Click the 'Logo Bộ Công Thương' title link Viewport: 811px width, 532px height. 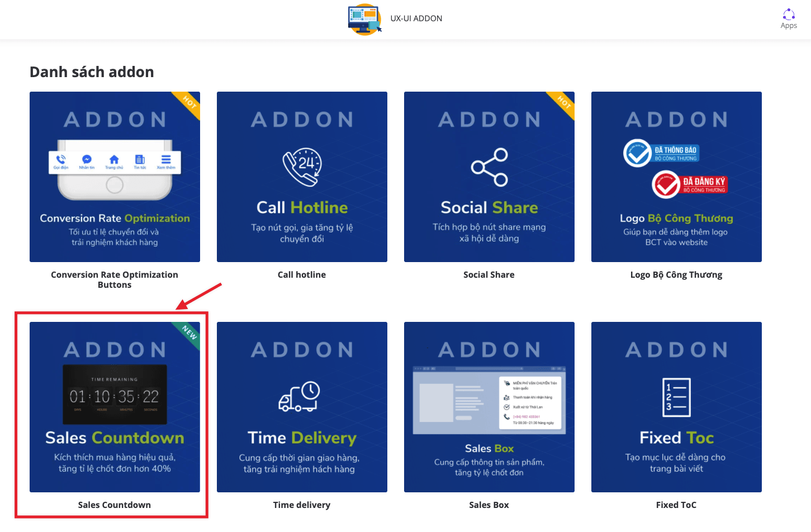point(676,275)
